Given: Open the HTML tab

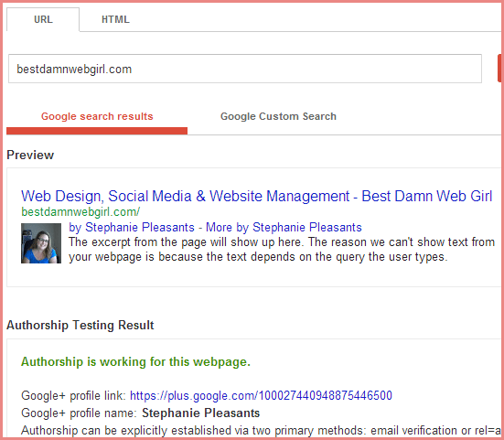Looking at the screenshot, I should pos(115,19).
